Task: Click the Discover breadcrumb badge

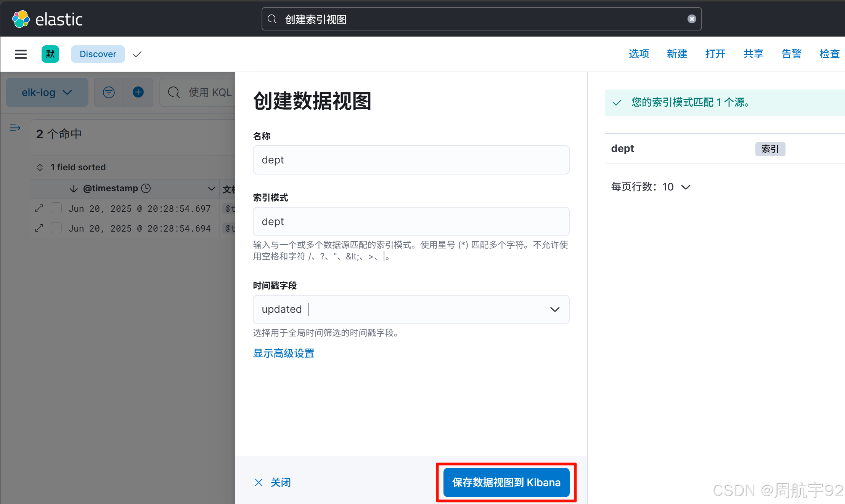Action: [x=98, y=54]
